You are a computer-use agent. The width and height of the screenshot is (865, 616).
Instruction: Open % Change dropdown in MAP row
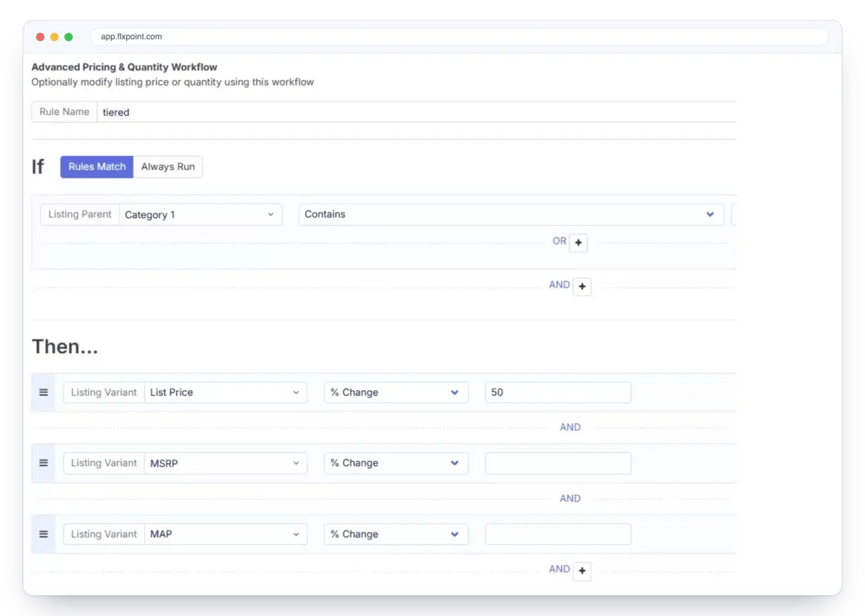point(396,535)
